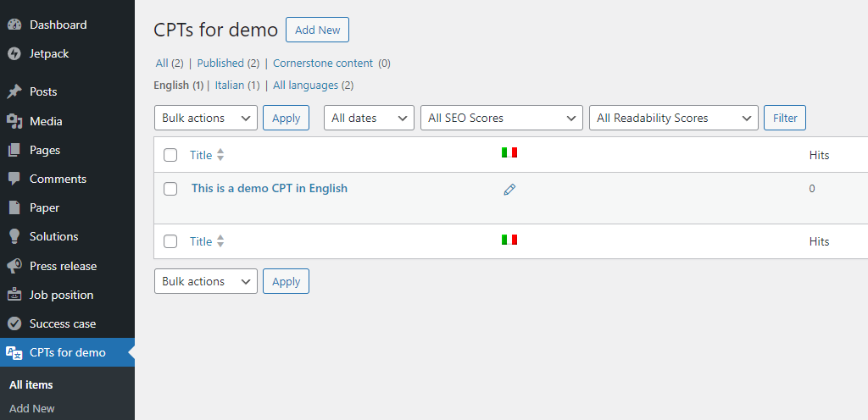
Task: Open the top Bulk actions dropdown
Action: (206, 118)
